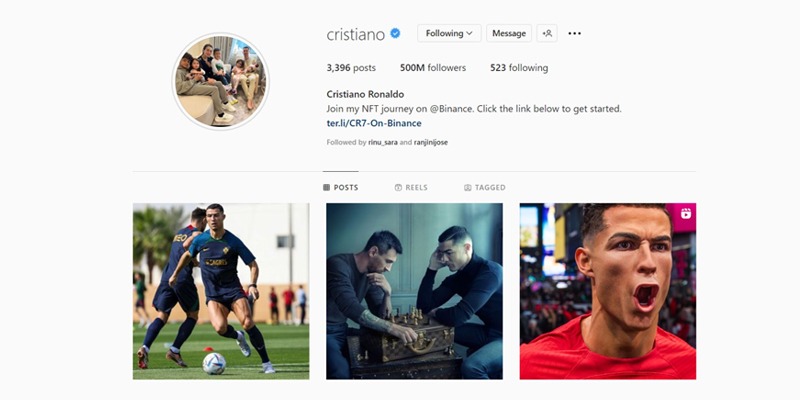Click the blue verified badge icon
This screenshot has height=400, width=800.
click(x=395, y=33)
